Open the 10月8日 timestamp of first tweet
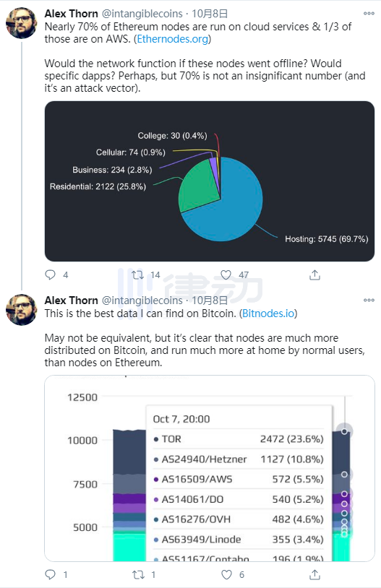 click(210, 14)
